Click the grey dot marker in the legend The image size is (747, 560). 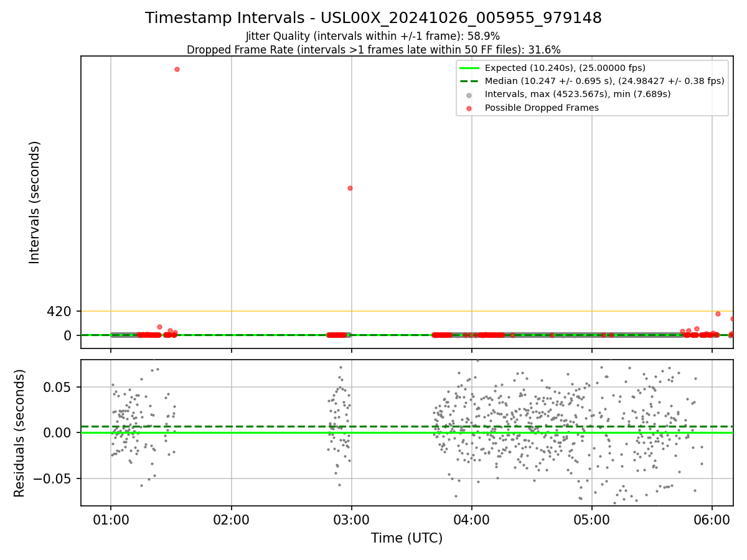point(469,95)
